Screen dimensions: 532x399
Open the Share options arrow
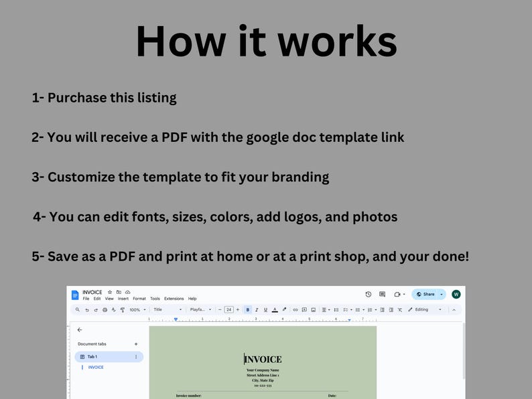tap(442, 295)
